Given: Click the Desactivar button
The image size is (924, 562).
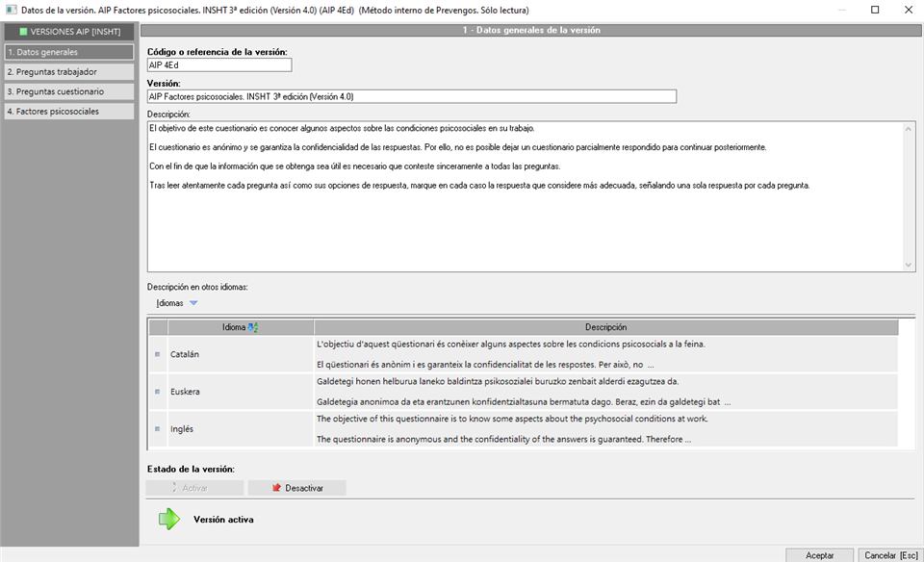Looking at the screenshot, I should click(297, 488).
